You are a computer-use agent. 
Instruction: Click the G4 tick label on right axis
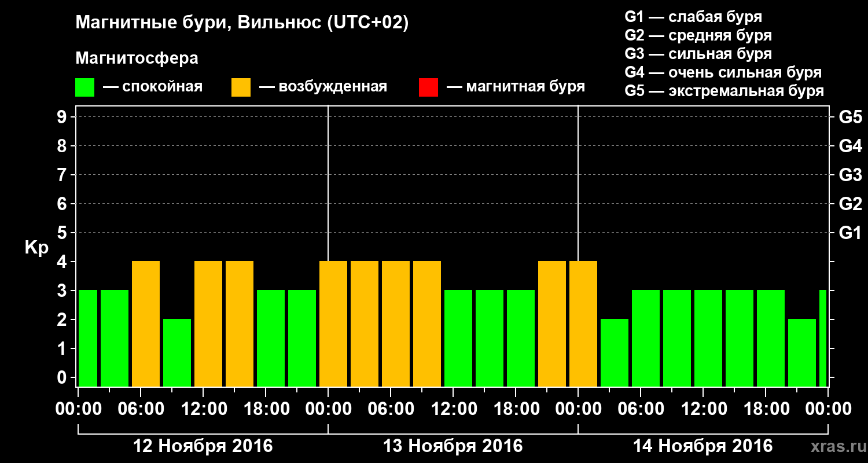851,146
